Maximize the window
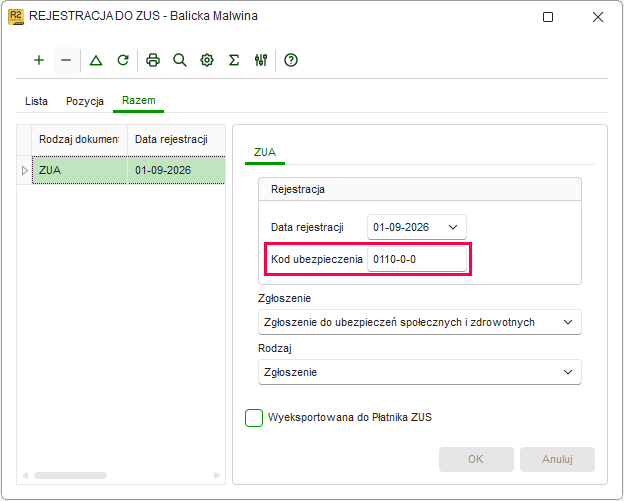Image resolution: width=624 pixels, height=501 pixels. pos(548,17)
